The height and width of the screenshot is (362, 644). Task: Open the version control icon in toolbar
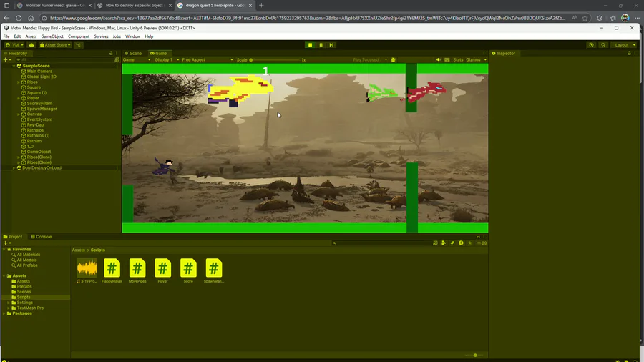coord(78,45)
